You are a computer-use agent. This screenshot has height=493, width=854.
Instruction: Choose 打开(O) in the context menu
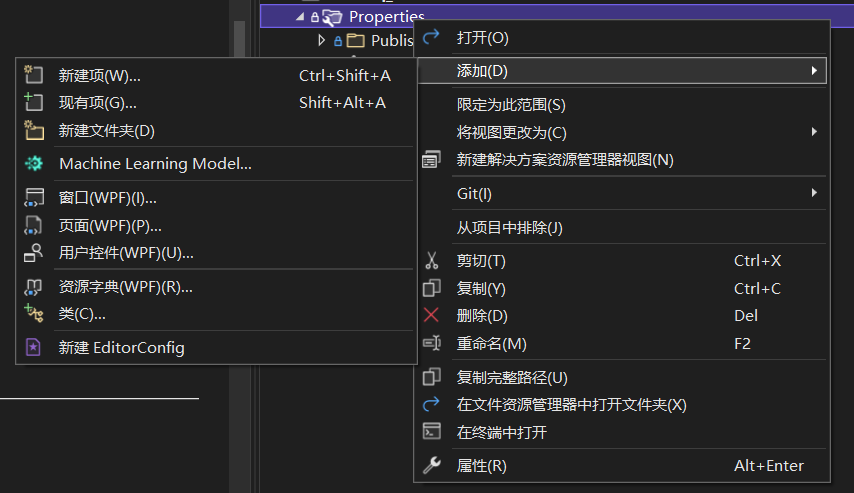[622, 38]
